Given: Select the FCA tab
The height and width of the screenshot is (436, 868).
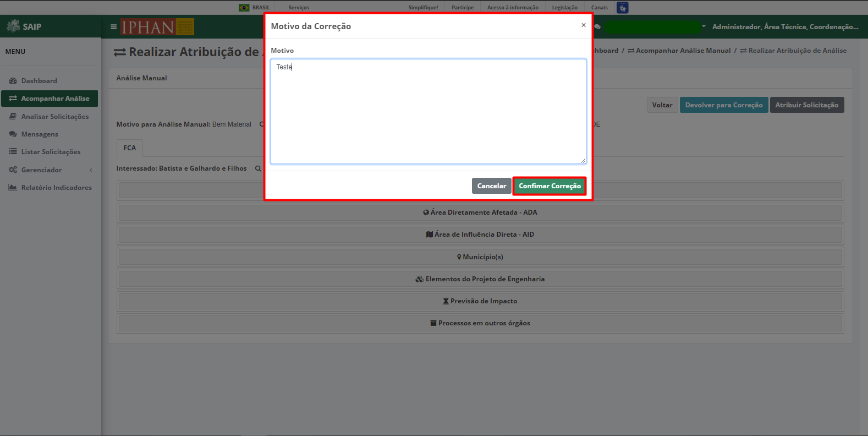Looking at the screenshot, I should click(x=130, y=148).
